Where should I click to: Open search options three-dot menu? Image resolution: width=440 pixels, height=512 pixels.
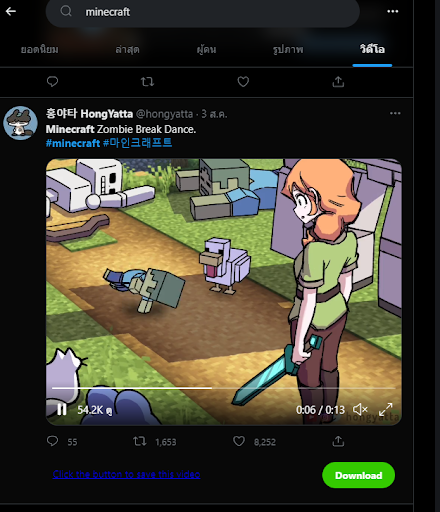(x=393, y=11)
